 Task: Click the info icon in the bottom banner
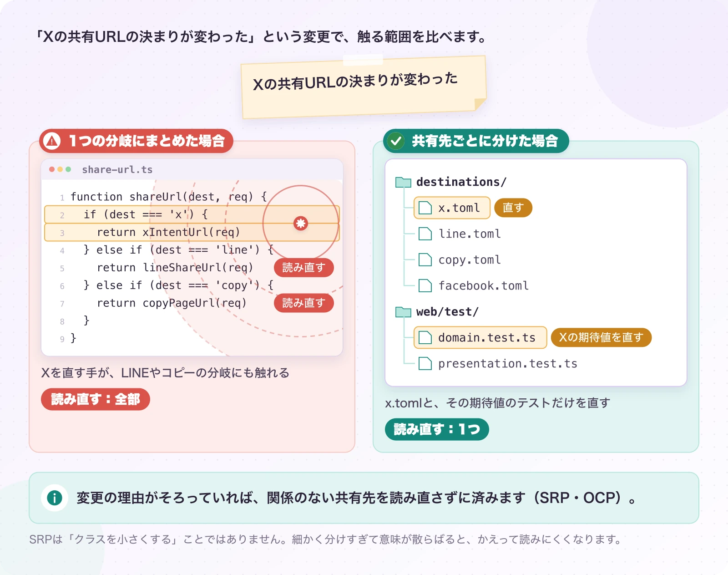pos(55,498)
